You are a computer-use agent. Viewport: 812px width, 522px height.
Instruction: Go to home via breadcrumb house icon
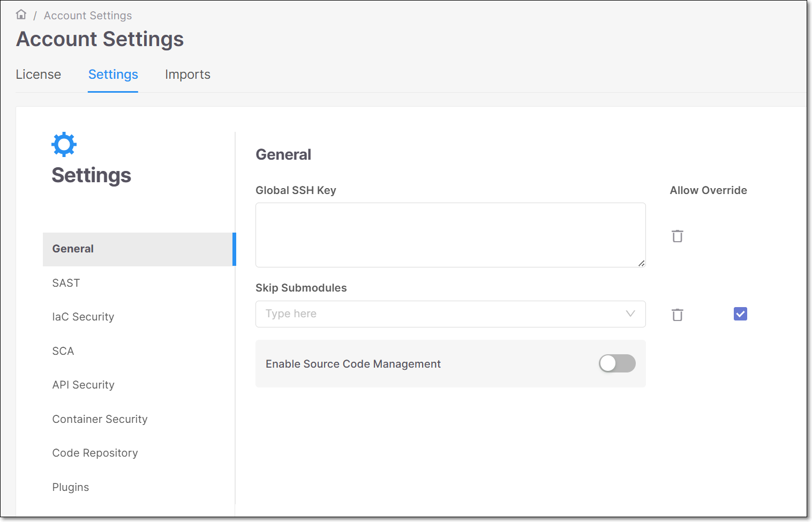[21, 14]
